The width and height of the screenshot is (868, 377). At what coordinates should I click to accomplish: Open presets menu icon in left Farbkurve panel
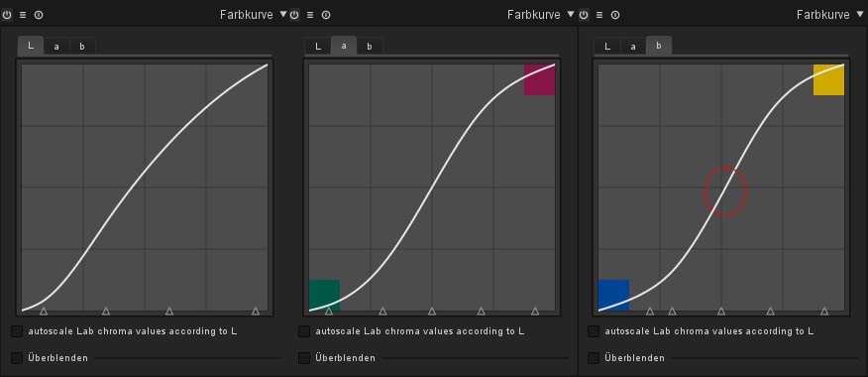pyautogui.click(x=23, y=15)
